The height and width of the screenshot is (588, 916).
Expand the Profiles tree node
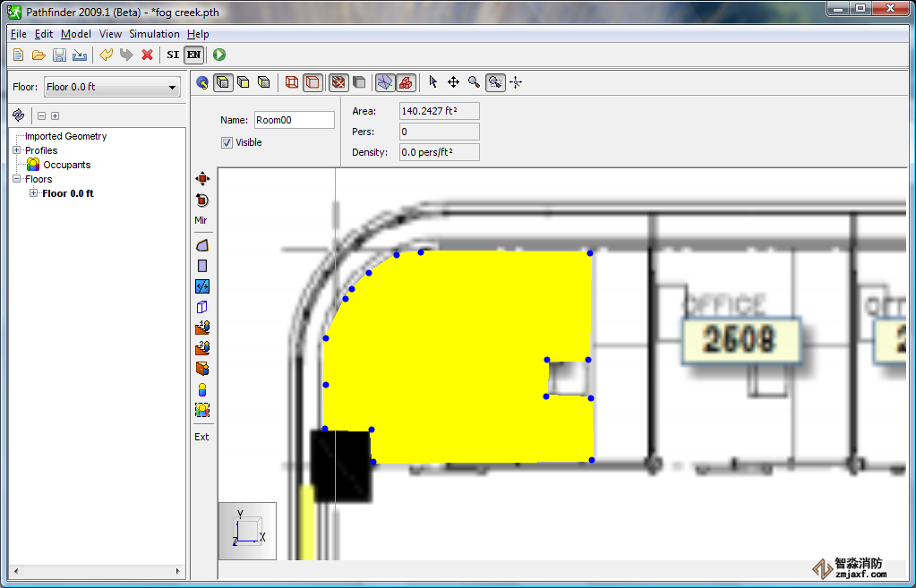16,150
